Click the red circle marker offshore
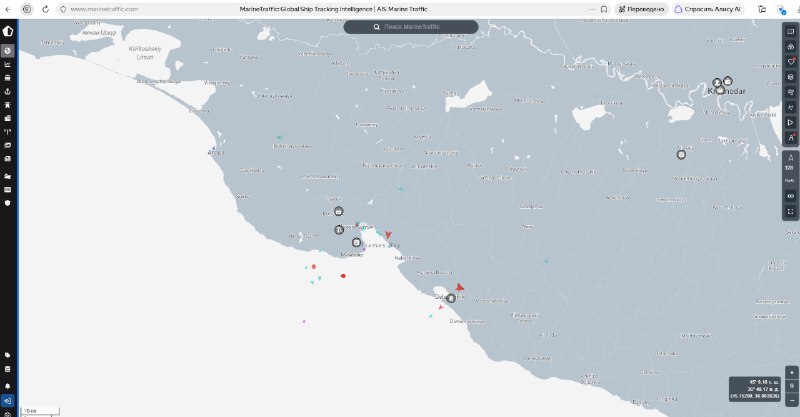 (x=343, y=276)
